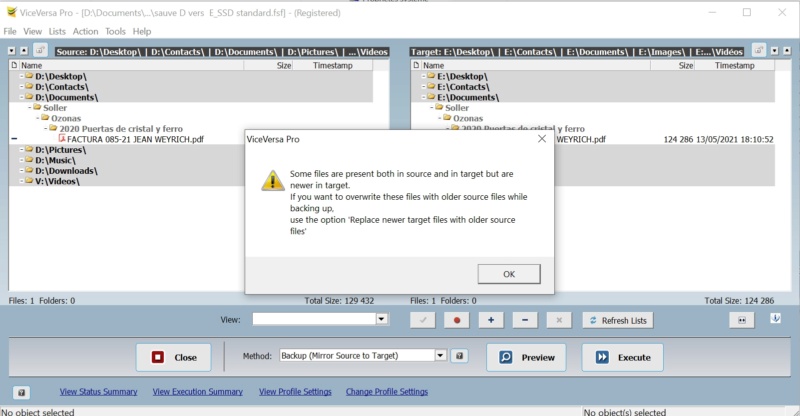Screen dimensions: 800x416
Task: Sort source list by Name column header
Action: (x=131, y=65)
